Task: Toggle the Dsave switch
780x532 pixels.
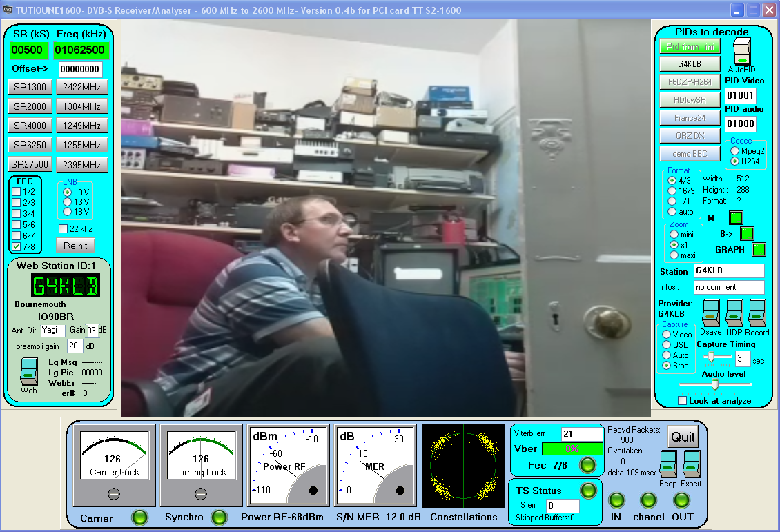Action: pos(711,313)
